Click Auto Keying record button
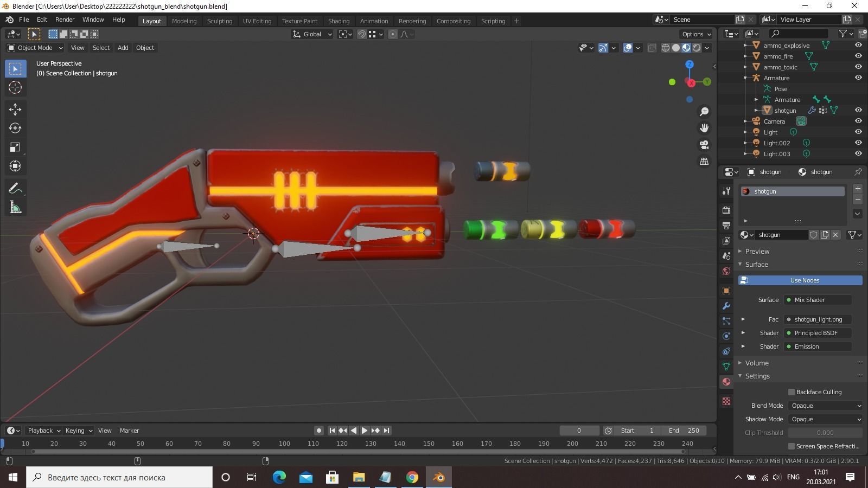The image size is (868, 488). (x=319, y=431)
